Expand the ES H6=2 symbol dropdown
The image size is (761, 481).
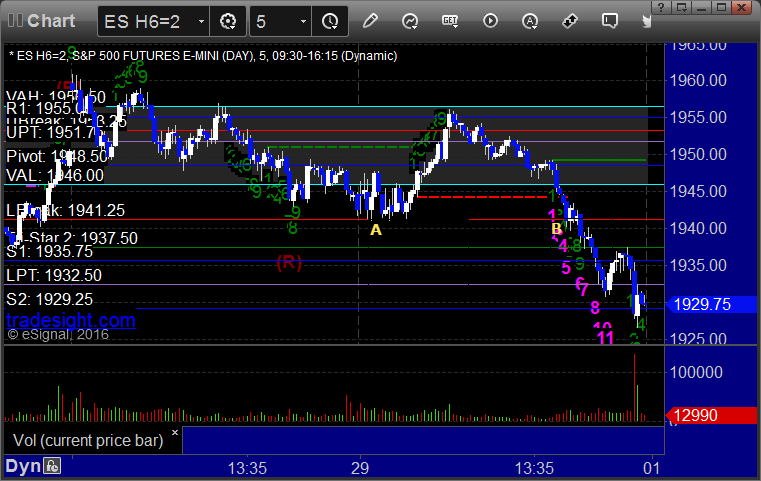(x=201, y=21)
